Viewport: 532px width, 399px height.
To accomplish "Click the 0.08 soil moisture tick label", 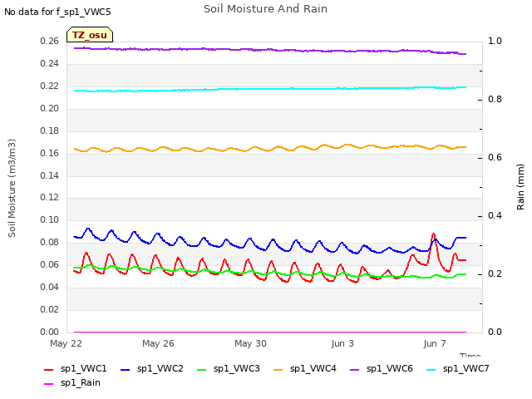I will point(50,242).
